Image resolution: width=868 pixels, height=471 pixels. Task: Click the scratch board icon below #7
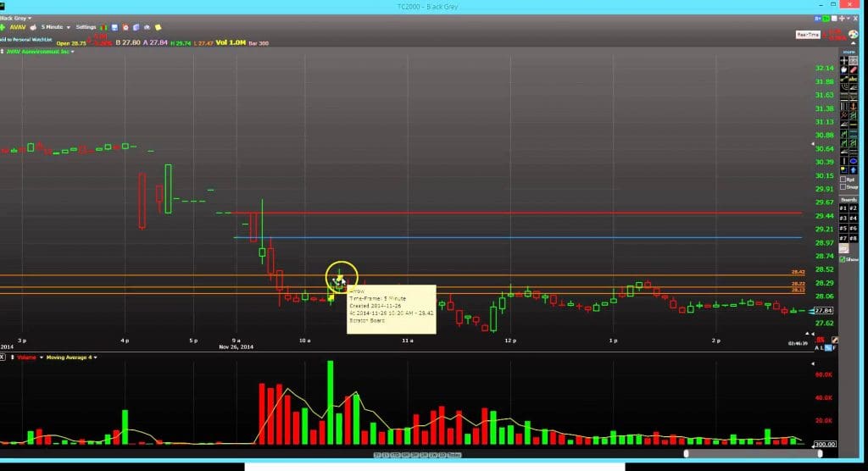844,249
